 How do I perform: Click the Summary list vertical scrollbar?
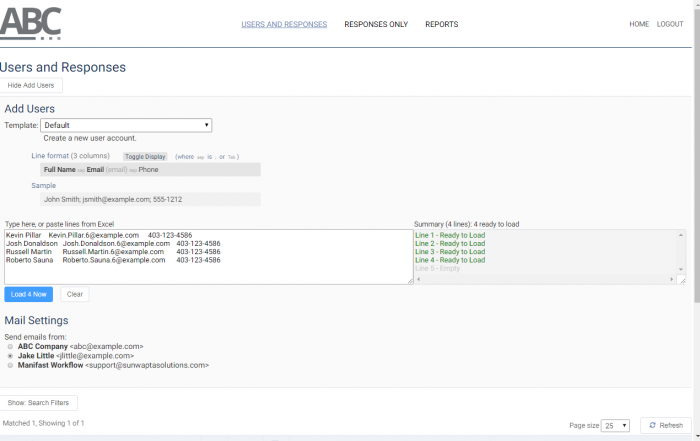pos(681,251)
